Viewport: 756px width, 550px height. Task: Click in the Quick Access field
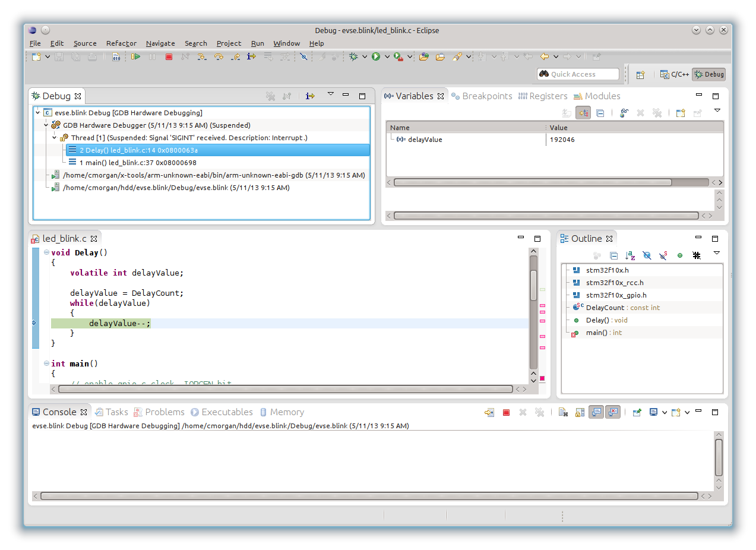point(578,74)
